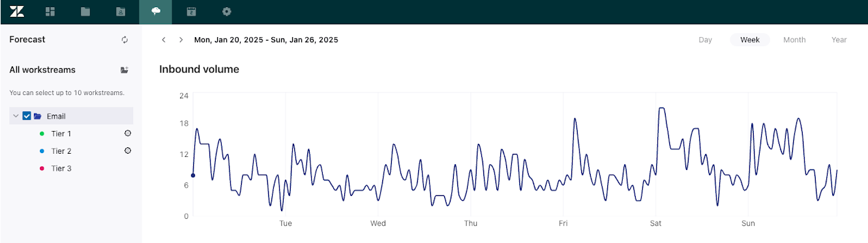This screenshot has height=243, width=868.
Task: Click the clock icon next to Tier 1
Action: click(128, 133)
